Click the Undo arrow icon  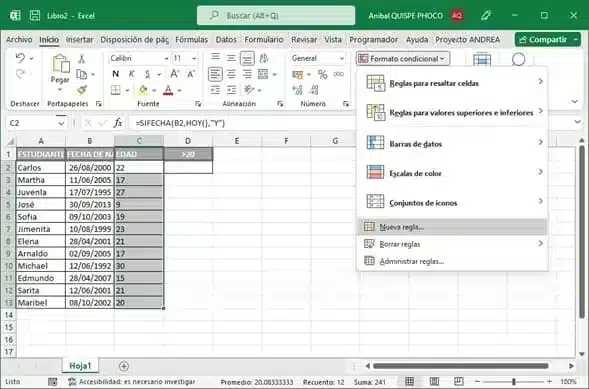[x=21, y=58]
